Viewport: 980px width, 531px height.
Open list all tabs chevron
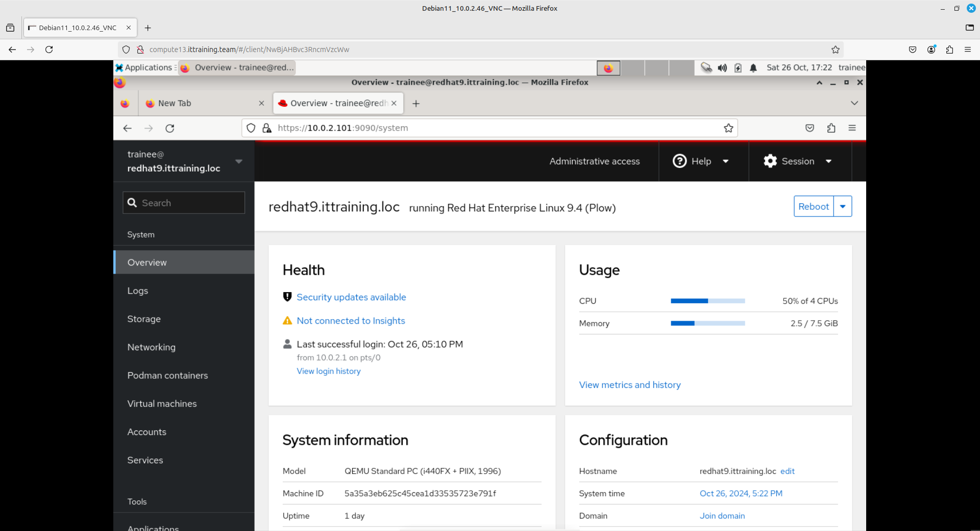click(x=854, y=103)
